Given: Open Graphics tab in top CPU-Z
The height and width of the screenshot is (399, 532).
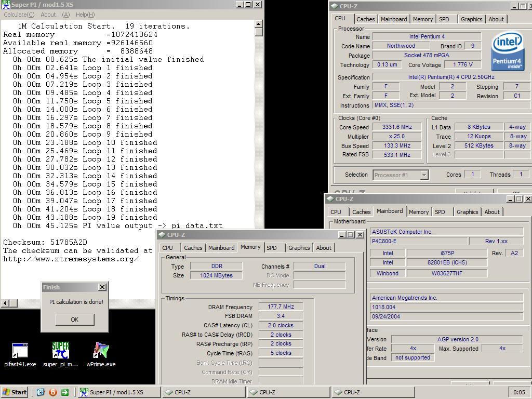Looking at the screenshot, I should tap(471, 19).
